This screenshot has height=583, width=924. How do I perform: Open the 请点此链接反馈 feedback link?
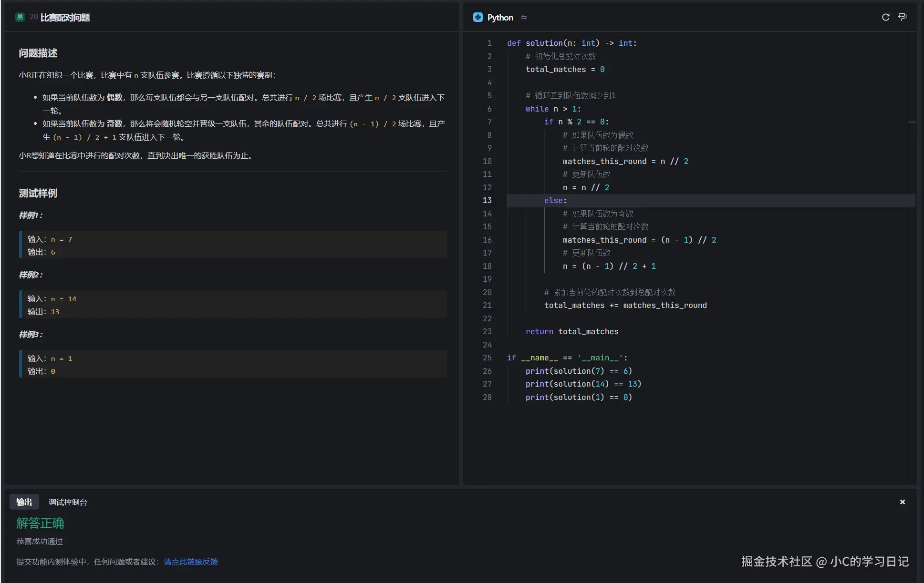click(190, 562)
